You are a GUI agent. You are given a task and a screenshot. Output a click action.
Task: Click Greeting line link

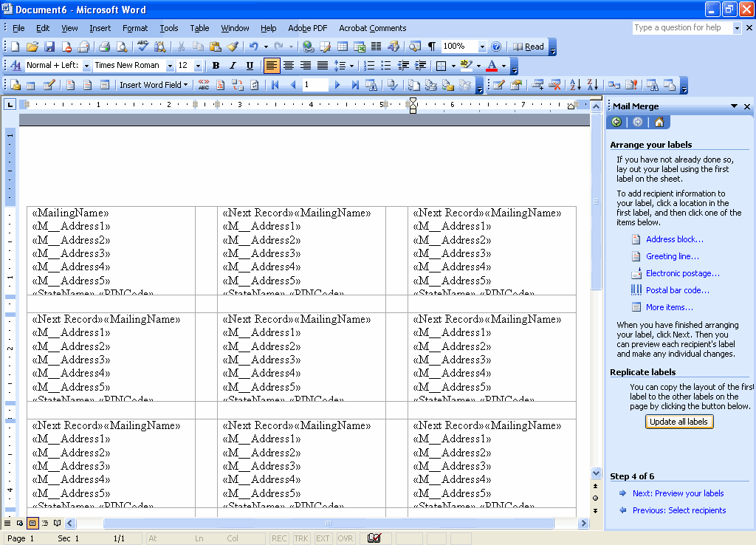coord(672,256)
